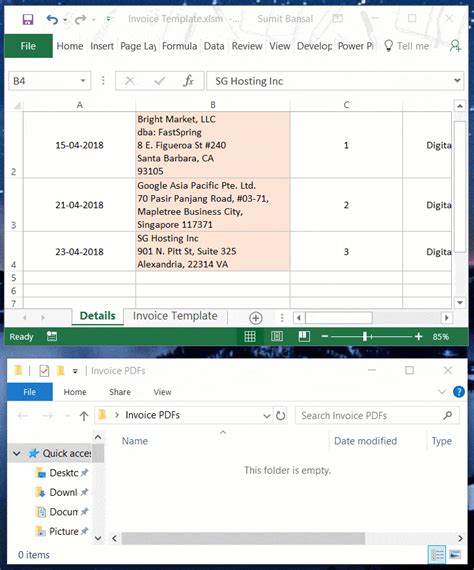This screenshot has width=474, height=570.
Task: Click the Redo arrow in Excel
Action: click(x=80, y=19)
